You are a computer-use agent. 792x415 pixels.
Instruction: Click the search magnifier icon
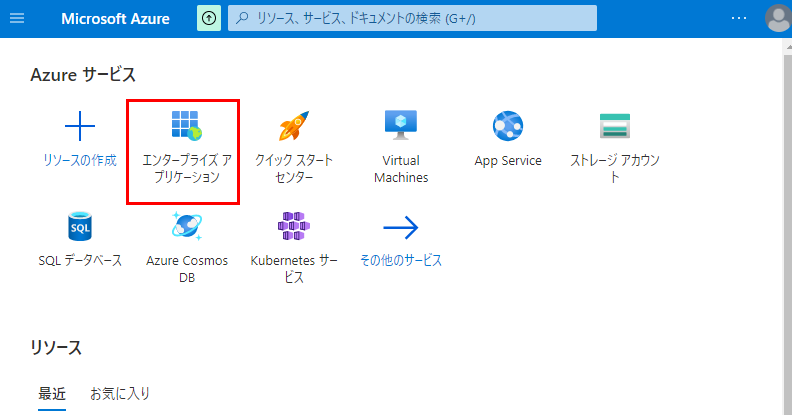tap(242, 18)
